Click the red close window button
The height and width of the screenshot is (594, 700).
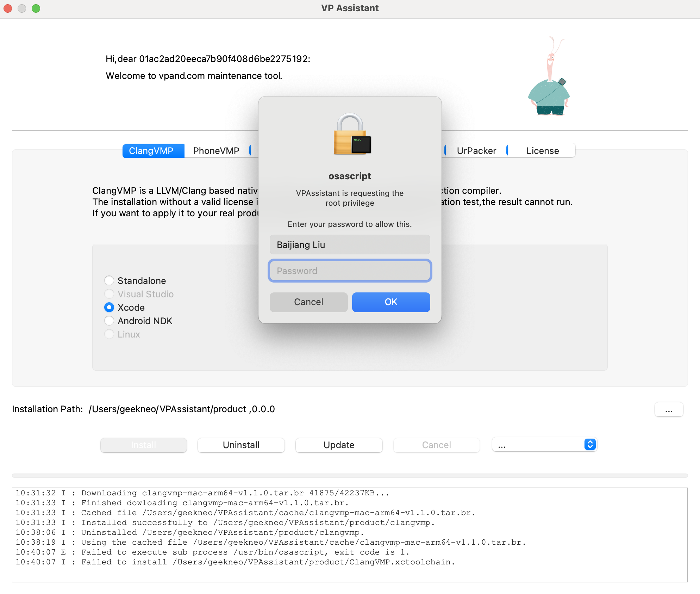(x=8, y=8)
